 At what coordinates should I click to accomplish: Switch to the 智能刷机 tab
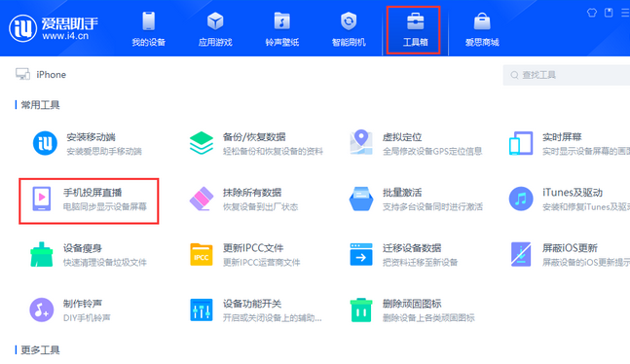click(x=349, y=28)
